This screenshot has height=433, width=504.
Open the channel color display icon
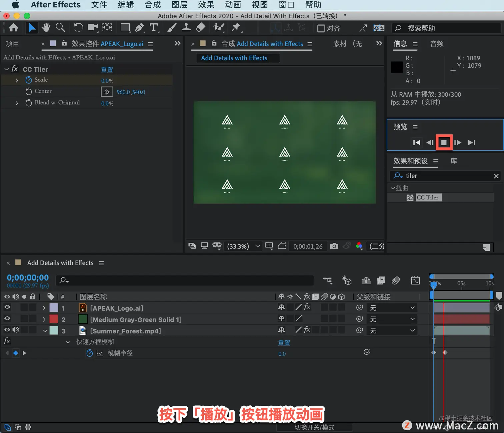[x=359, y=246]
